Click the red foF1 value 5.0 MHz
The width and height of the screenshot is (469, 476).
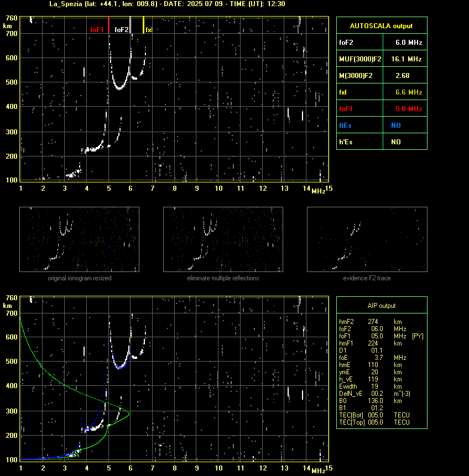click(x=409, y=109)
